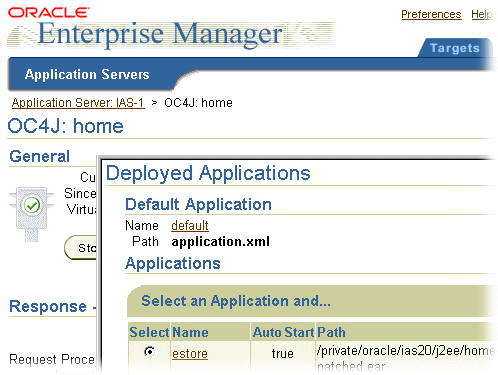
Task: Click the General section heading
Action: [x=40, y=156]
